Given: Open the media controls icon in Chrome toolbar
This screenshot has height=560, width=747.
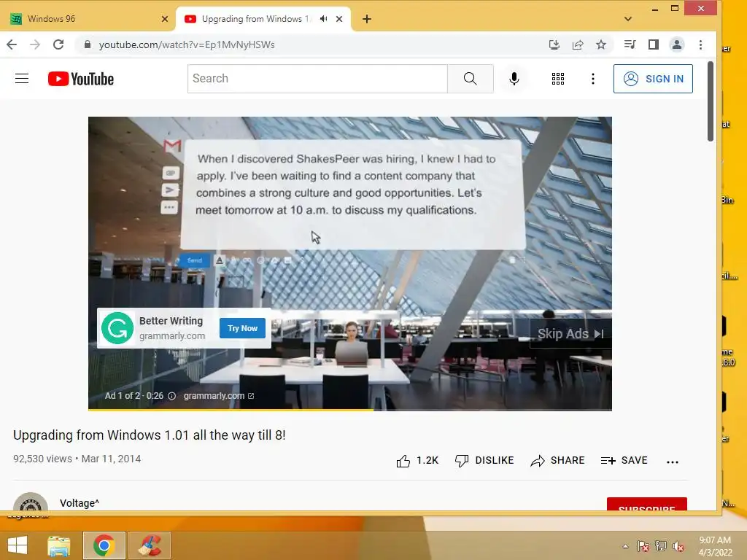Looking at the screenshot, I should 630,44.
